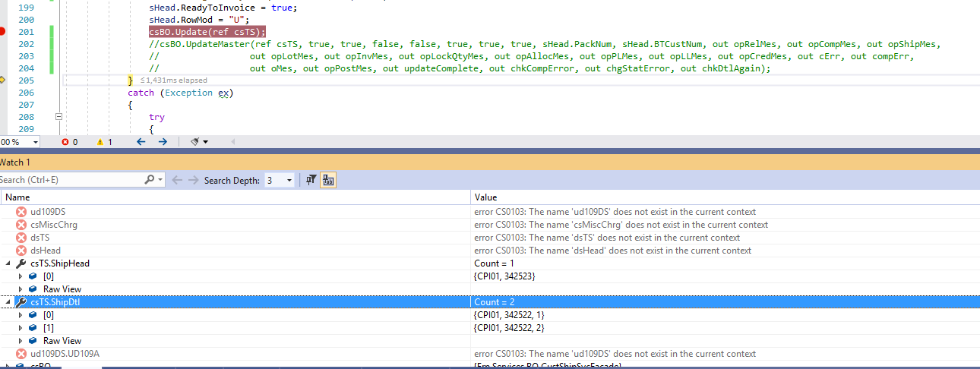The image size is (980, 369).
Task: Click the wrench icon next to csTS.ShipHead
Action: pos(21,263)
